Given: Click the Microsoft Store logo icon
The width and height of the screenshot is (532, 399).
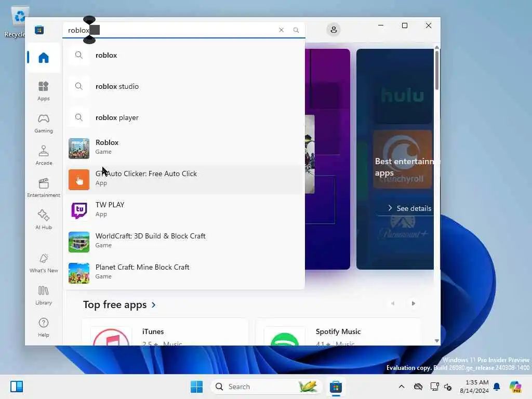Looking at the screenshot, I should 39,30.
